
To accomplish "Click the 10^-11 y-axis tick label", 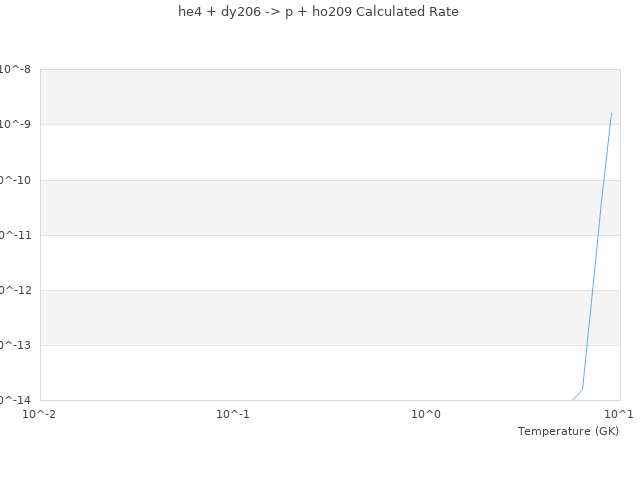I will point(14,235).
